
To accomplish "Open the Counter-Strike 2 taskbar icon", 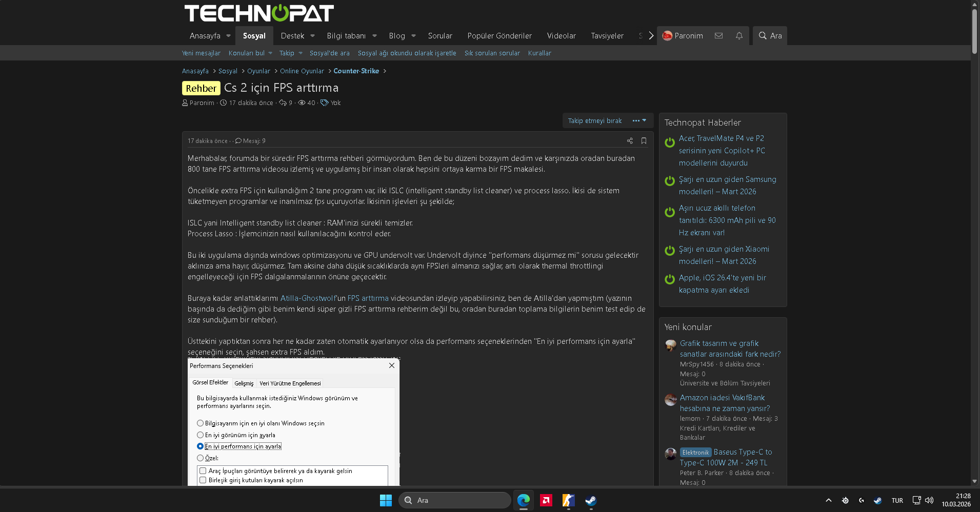I will (x=569, y=500).
